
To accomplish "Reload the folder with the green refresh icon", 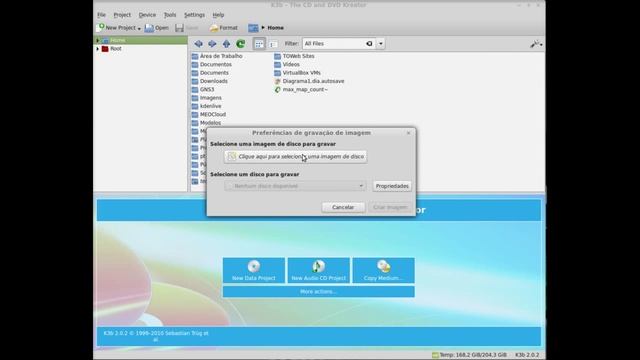I will 240,44.
